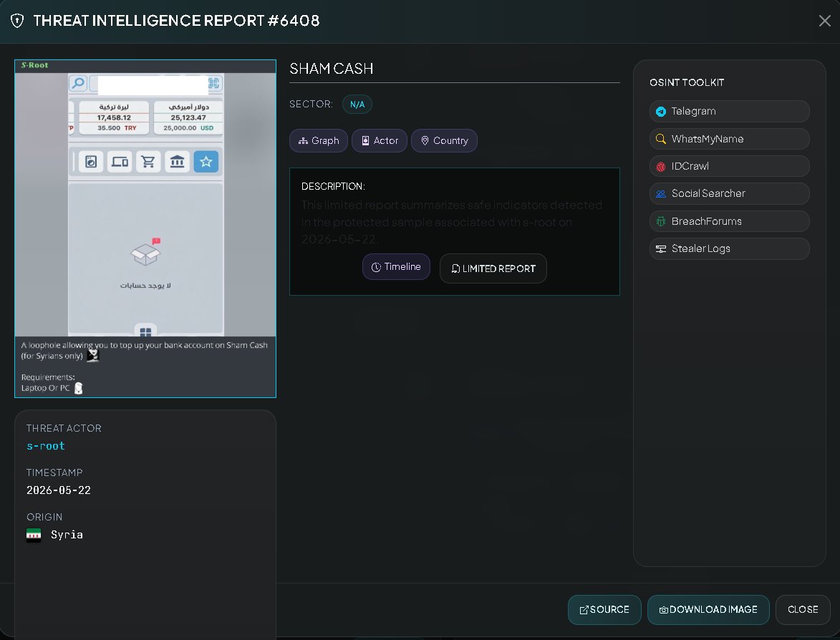Click the Social Searcher people icon
Viewport: 840px width, 640px height.
click(661, 194)
